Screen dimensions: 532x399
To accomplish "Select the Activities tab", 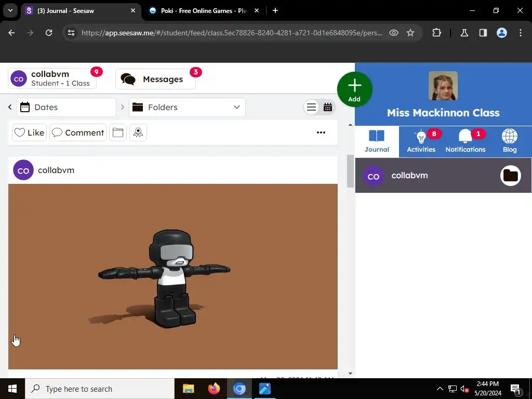I will point(421,141).
